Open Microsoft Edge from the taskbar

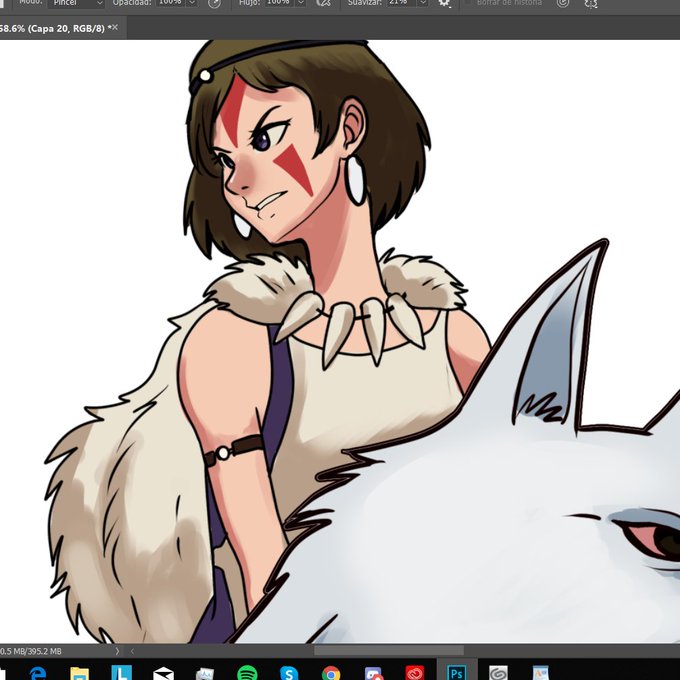[x=38, y=673]
